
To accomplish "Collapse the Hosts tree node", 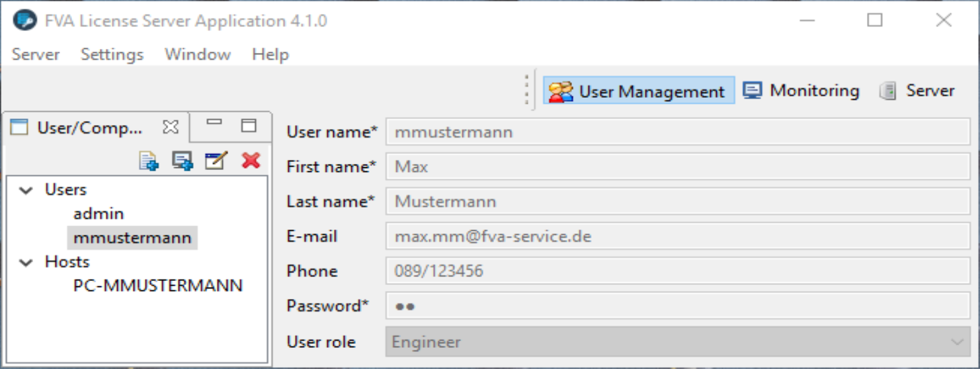I will (x=26, y=263).
